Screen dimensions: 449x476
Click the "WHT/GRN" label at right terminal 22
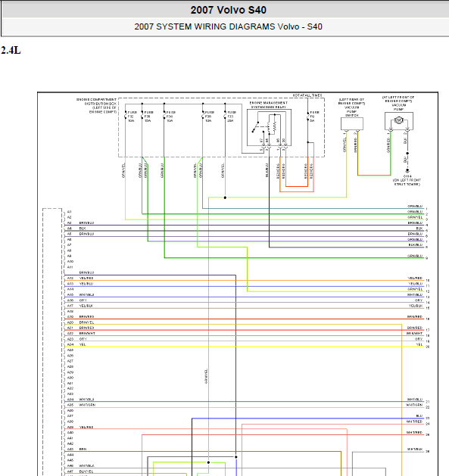[x=414, y=405]
